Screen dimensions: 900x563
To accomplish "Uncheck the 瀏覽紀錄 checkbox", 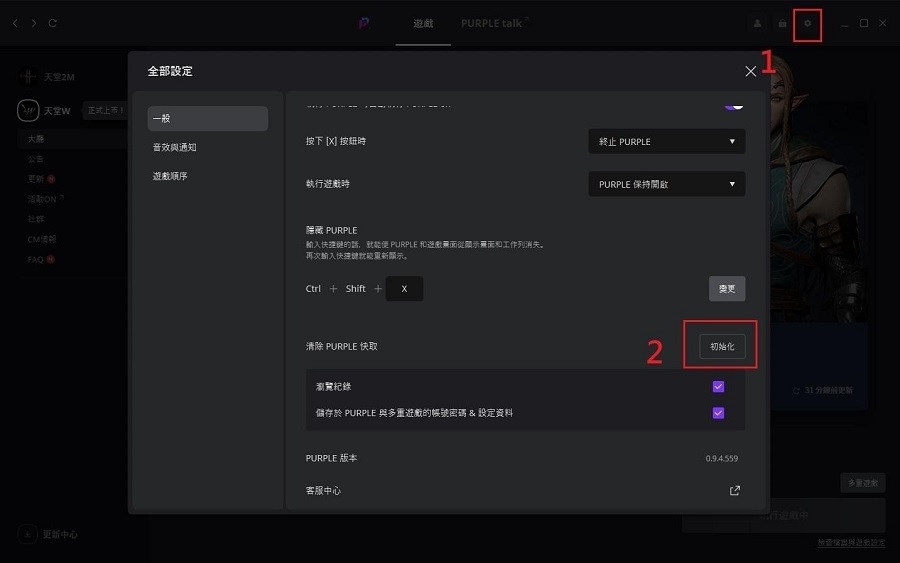I will point(718,387).
